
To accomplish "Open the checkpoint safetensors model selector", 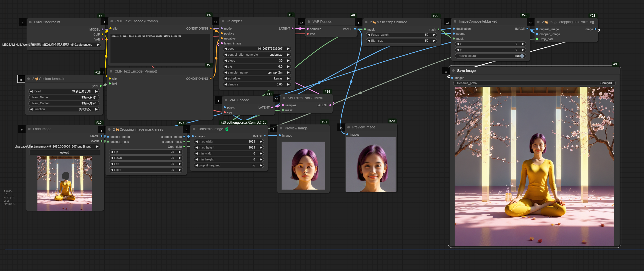I will click(x=65, y=45).
